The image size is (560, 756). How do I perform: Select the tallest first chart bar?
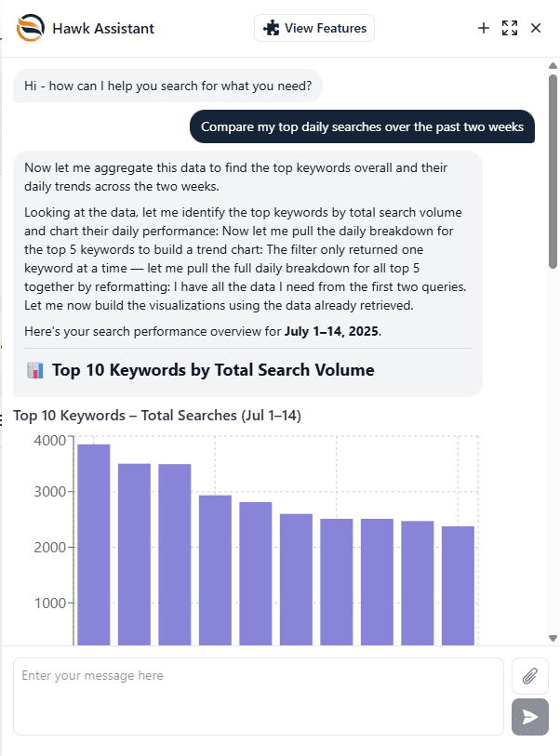click(x=94, y=544)
